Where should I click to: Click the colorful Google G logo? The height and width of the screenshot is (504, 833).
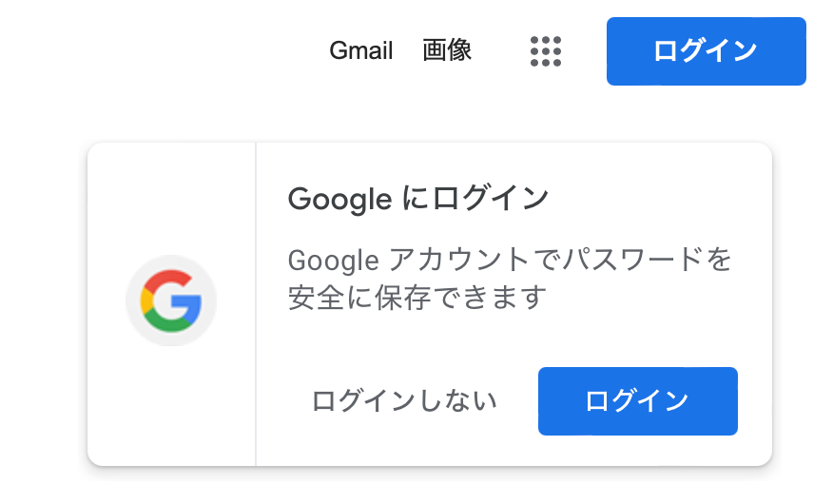[171, 300]
